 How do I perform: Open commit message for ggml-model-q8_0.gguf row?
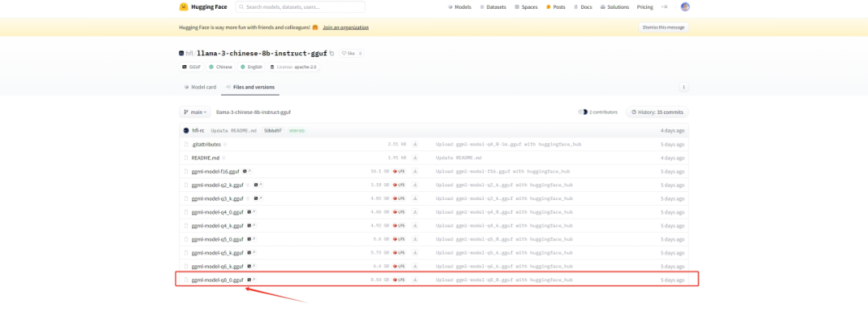click(504, 280)
